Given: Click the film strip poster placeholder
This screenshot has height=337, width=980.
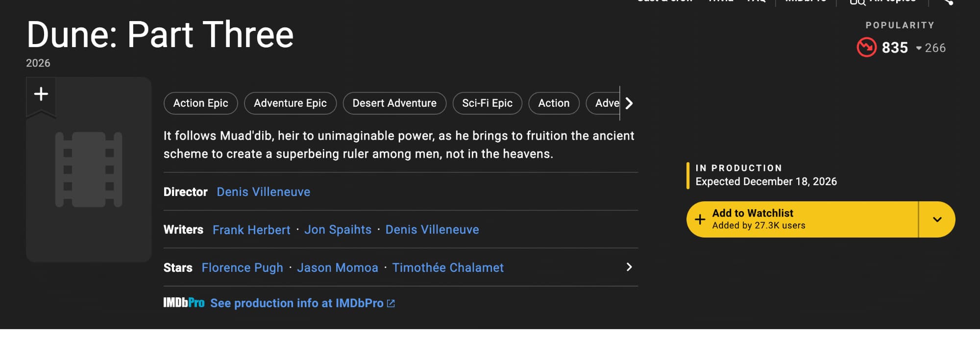Looking at the screenshot, I should pyautogui.click(x=89, y=169).
